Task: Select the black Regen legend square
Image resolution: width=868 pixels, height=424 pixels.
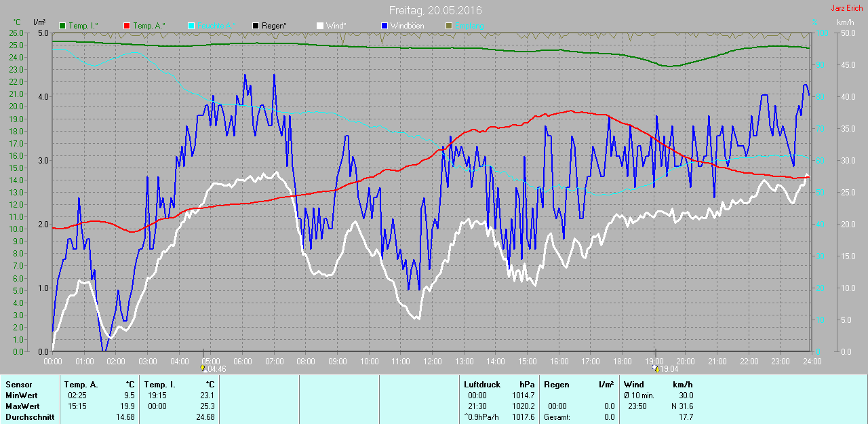Action: point(256,26)
